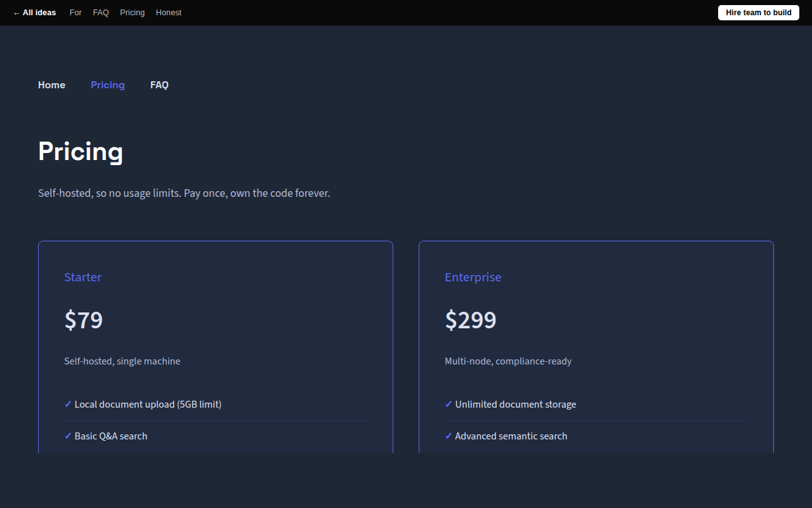
Task: Click 'Self-hosted, single machine' description
Action: (122, 361)
